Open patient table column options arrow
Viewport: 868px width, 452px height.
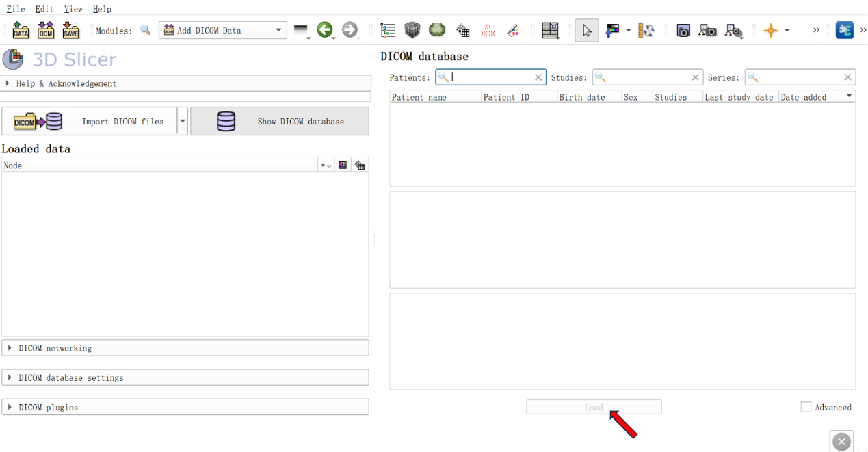coord(850,96)
